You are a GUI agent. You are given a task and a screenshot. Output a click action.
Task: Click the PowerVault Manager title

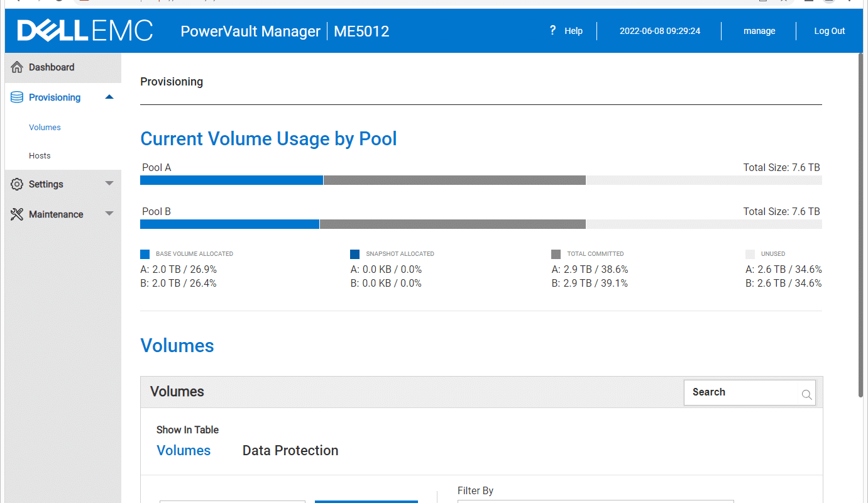[250, 31]
